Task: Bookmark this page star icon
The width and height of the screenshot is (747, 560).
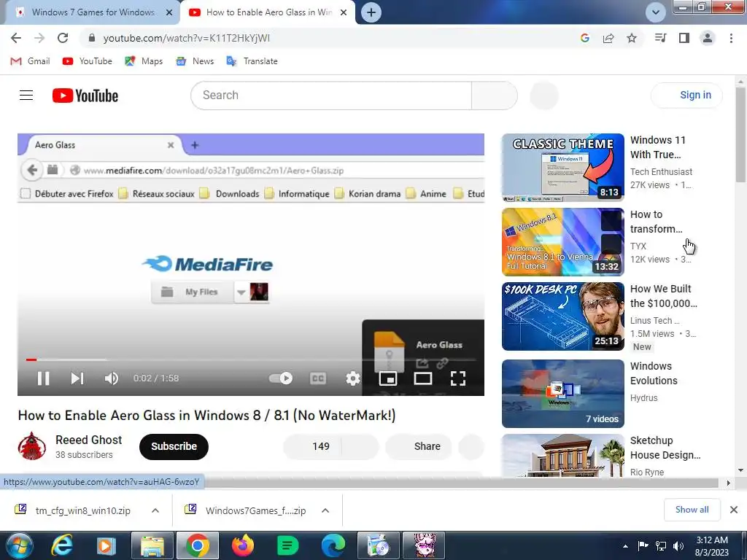Action: pos(632,38)
